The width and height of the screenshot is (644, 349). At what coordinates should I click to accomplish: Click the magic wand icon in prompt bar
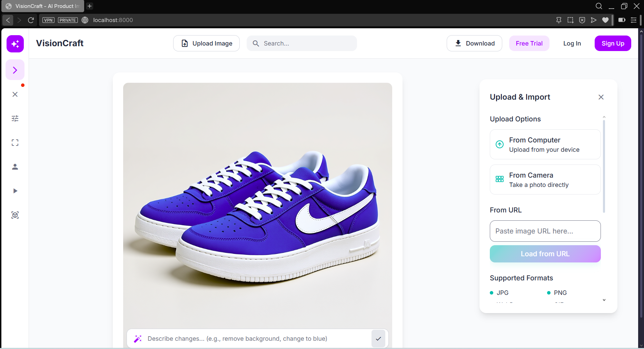pos(138,339)
